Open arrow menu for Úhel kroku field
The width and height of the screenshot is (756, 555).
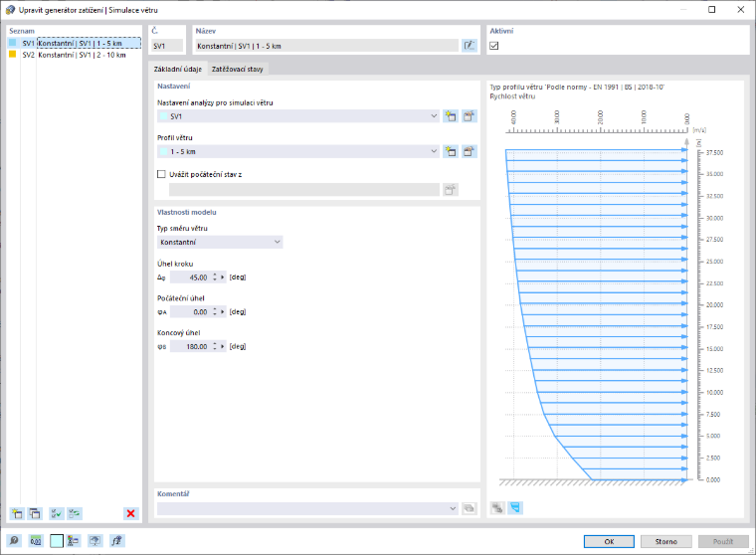pos(222,277)
